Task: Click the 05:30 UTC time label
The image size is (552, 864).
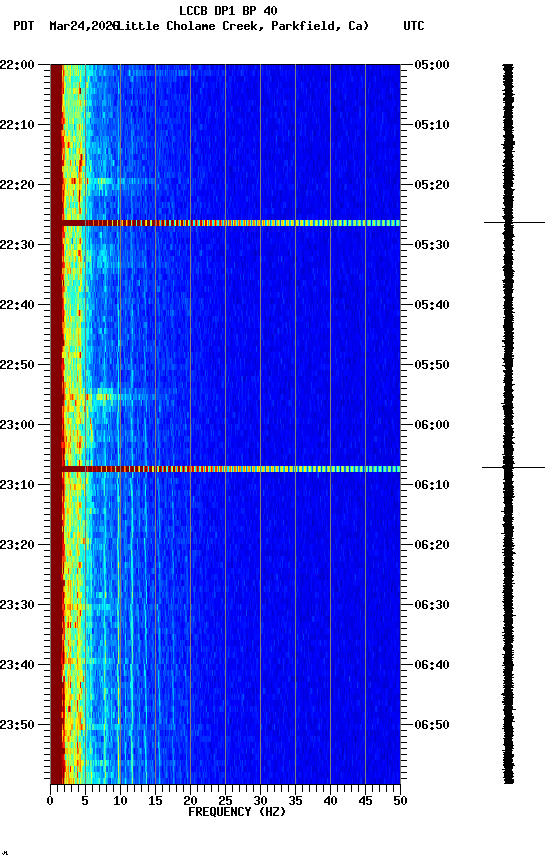Action: (432, 245)
